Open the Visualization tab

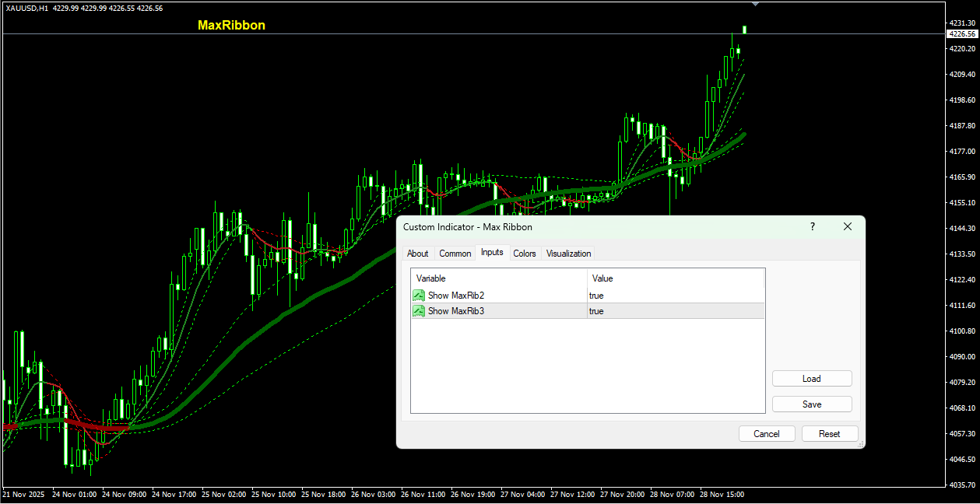568,254
